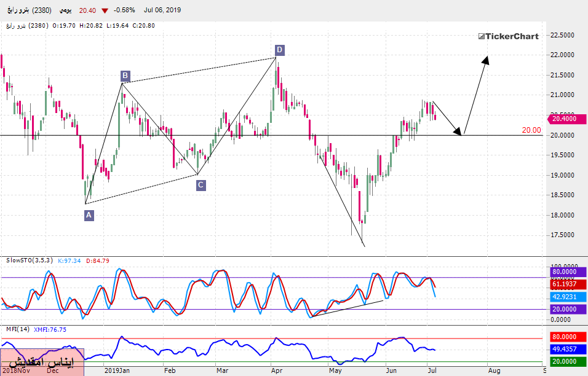This screenshot has height=376, width=588.
Task: Click the SlowSTO(3,5,3) indicator label
Action: 29,261
